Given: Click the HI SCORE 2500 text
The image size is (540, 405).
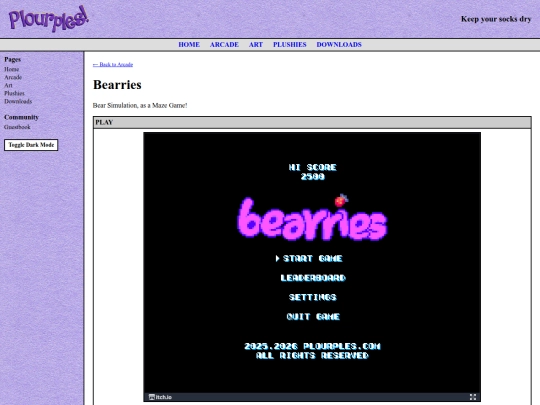Looking at the screenshot, I should pos(312,172).
